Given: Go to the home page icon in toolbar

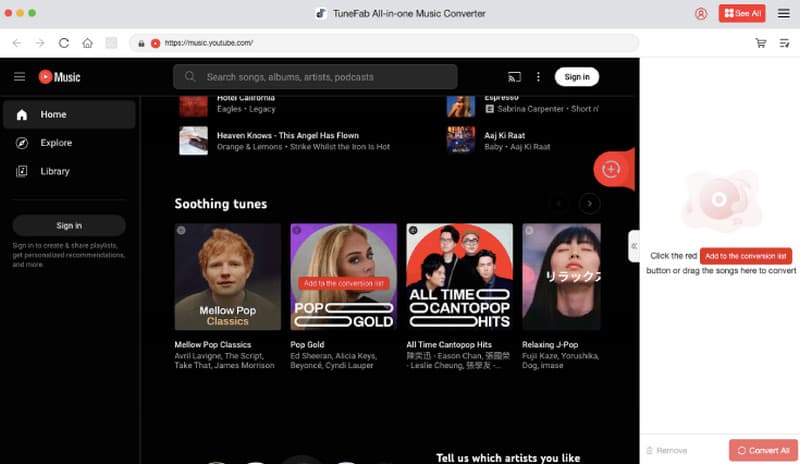Looking at the screenshot, I should coord(88,43).
